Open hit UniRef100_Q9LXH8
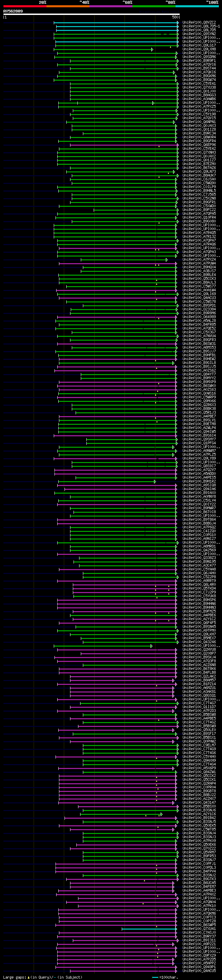This screenshot has height=980, width=222. click(199, 49)
